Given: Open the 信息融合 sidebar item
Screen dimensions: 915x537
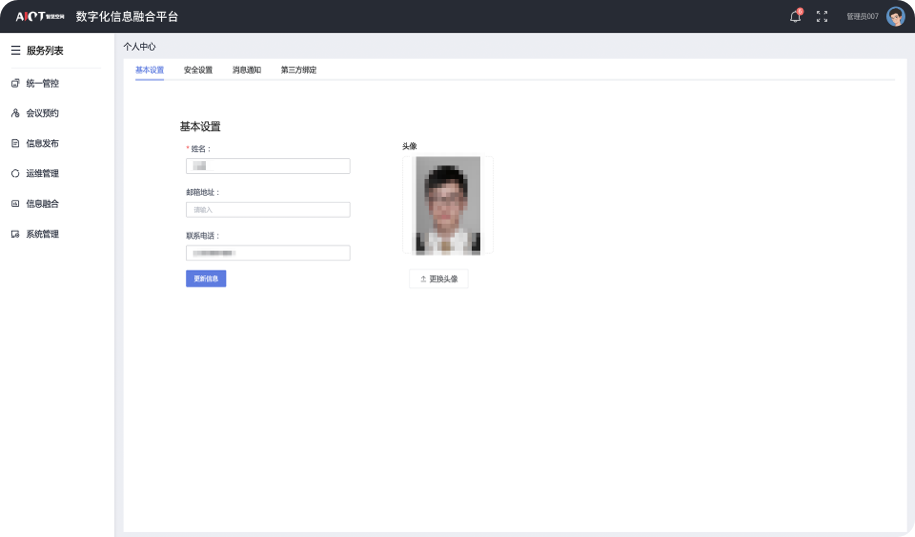Looking at the screenshot, I should tap(42, 203).
